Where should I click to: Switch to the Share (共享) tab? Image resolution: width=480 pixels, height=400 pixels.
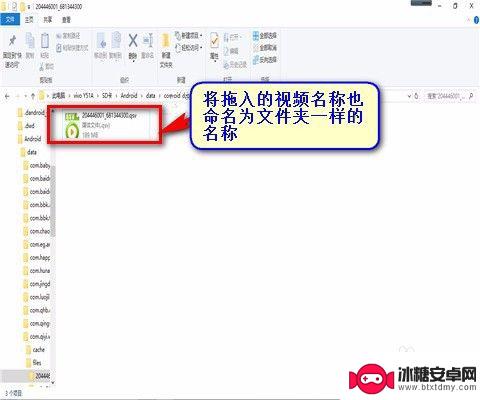click(x=48, y=20)
